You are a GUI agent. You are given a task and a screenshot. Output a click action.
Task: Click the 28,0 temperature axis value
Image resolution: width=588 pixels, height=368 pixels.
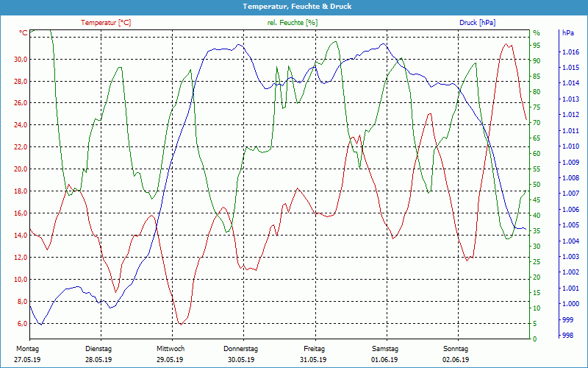pyautogui.click(x=21, y=82)
